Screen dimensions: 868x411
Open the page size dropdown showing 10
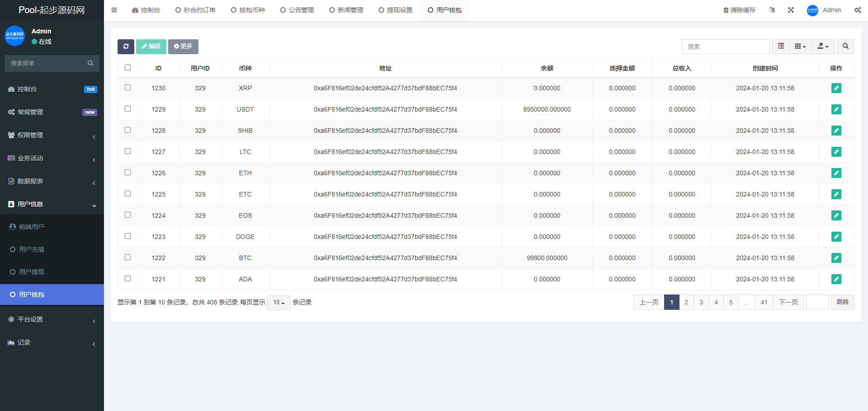278,303
